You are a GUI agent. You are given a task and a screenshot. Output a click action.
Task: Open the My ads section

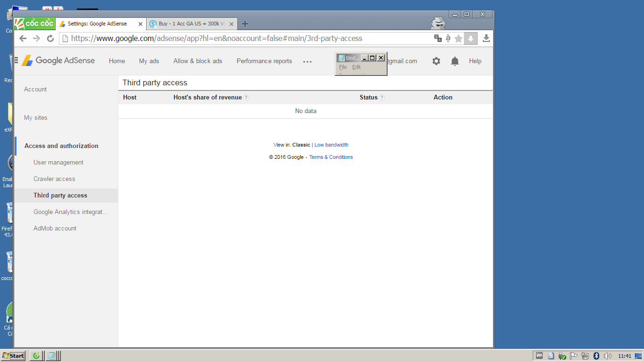(149, 61)
